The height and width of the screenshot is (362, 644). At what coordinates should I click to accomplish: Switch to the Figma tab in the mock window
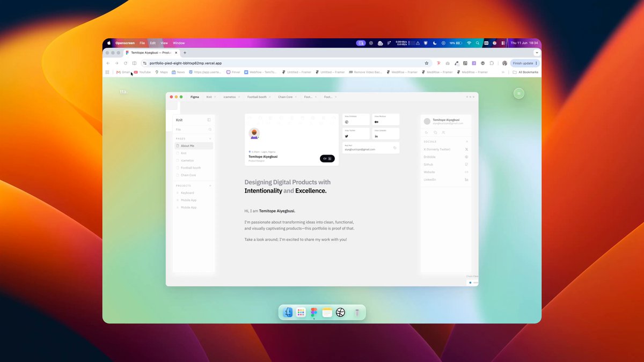tap(195, 97)
